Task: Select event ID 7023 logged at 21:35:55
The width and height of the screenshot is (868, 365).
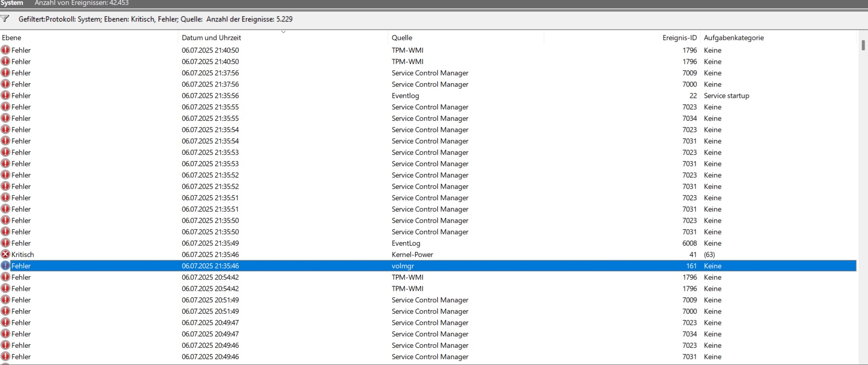Action: [x=690, y=107]
